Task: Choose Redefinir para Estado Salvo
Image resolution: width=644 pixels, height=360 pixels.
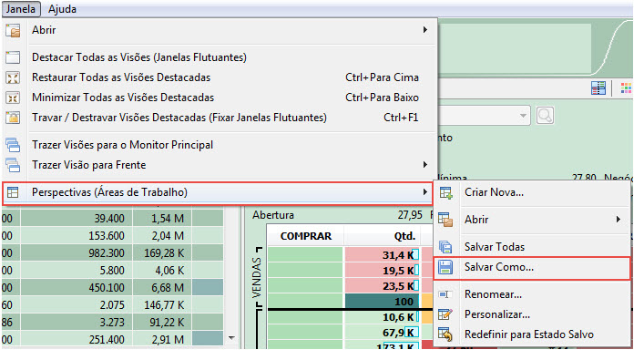Action: coord(529,334)
